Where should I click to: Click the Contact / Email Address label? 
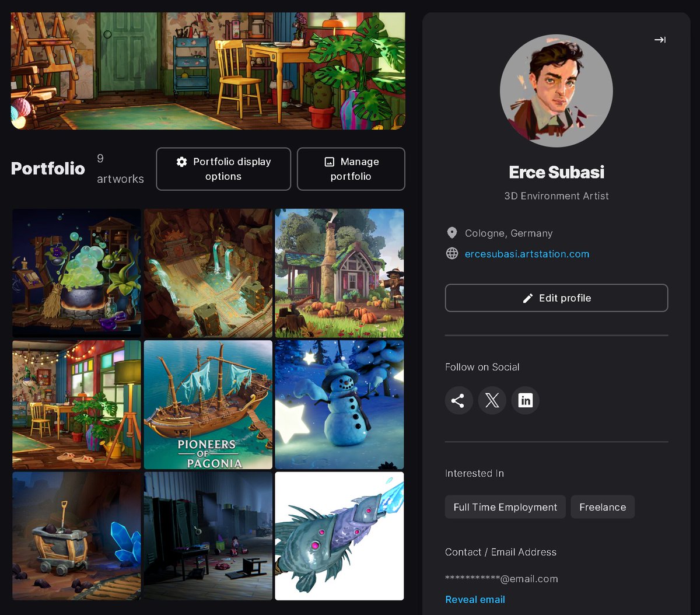pyautogui.click(x=501, y=552)
